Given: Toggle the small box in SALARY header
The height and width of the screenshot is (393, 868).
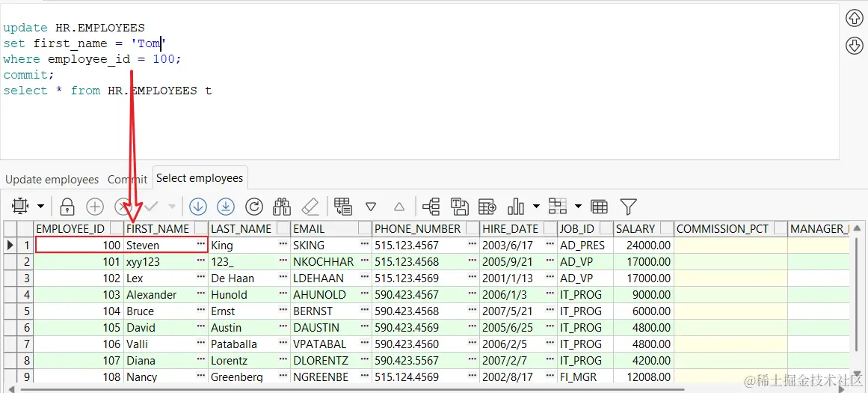Looking at the screenshot, I should point(666,228).
